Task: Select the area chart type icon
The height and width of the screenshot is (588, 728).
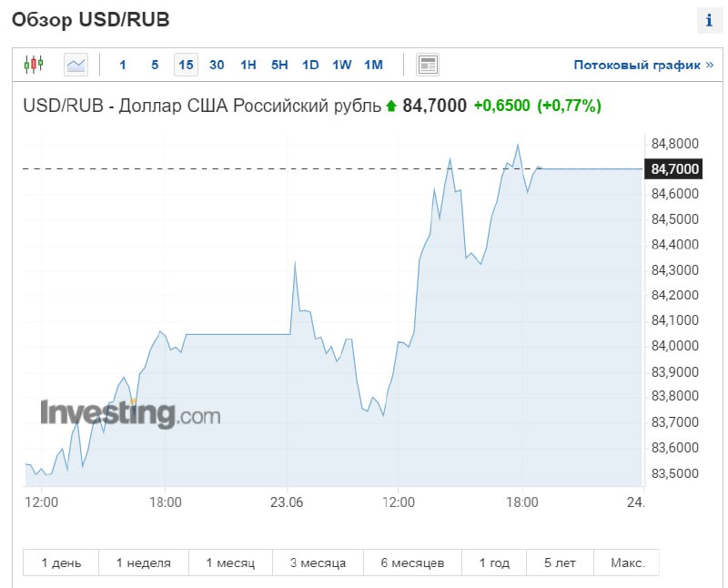Action: 76,65
